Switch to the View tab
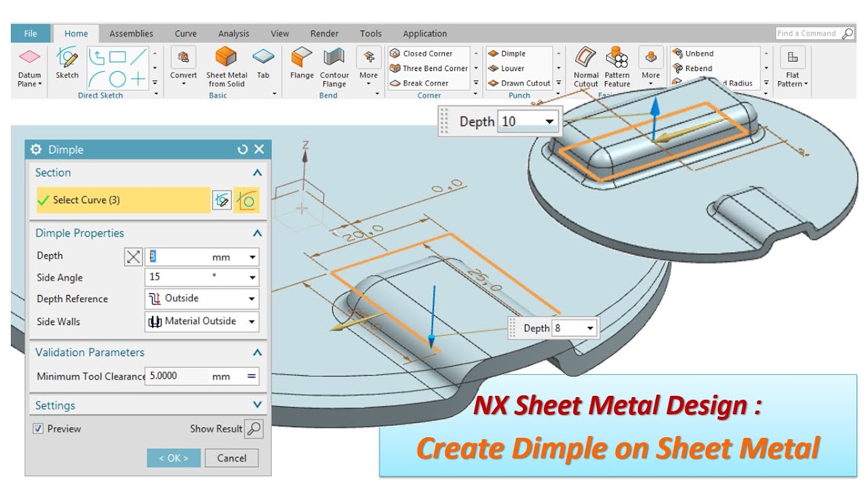 tap(279, 33)
